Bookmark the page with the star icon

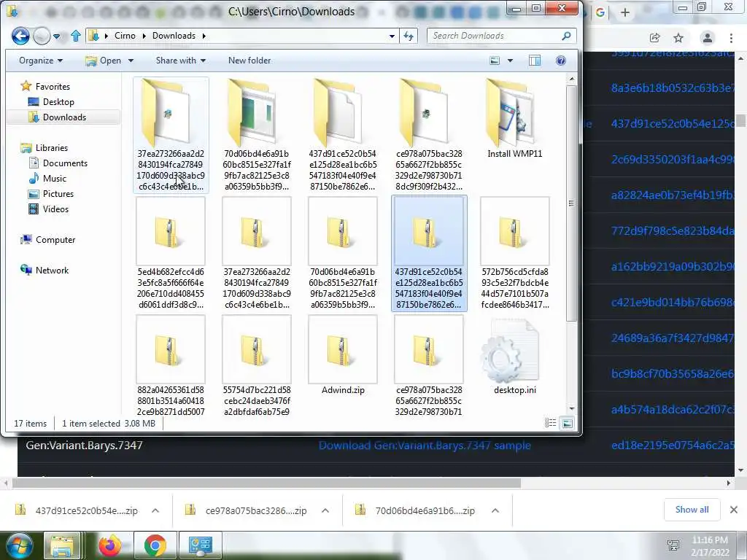pos(678,38)
